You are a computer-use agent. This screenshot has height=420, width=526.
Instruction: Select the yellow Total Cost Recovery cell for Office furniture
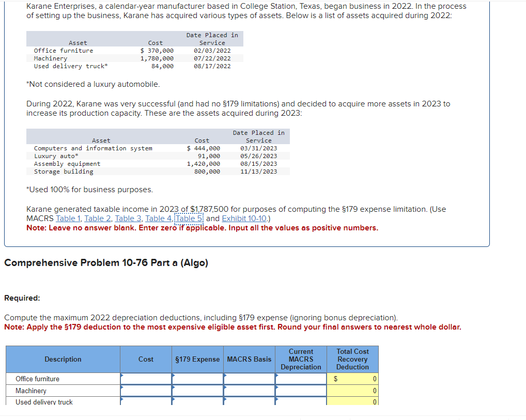352,379
